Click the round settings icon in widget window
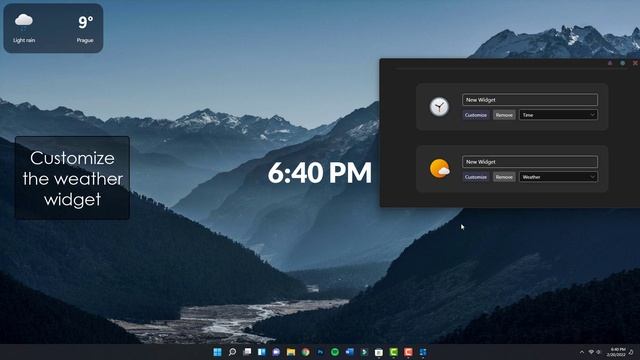The height and width of the screenshot is (360, 640). pyautogui.click(x=622, y=63)
